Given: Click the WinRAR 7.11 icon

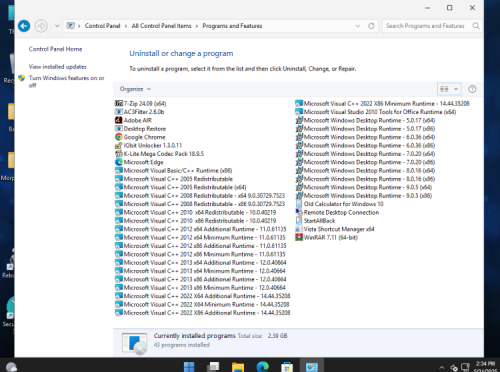Looking at the screenshot, I should point(299,237).
